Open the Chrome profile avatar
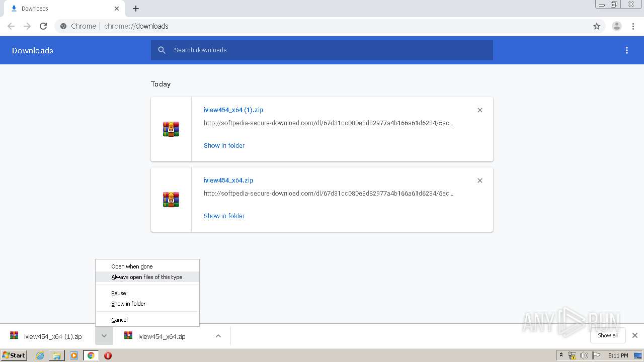The height and width of the screenshot is (362, 644). click(x=617, y=26)
